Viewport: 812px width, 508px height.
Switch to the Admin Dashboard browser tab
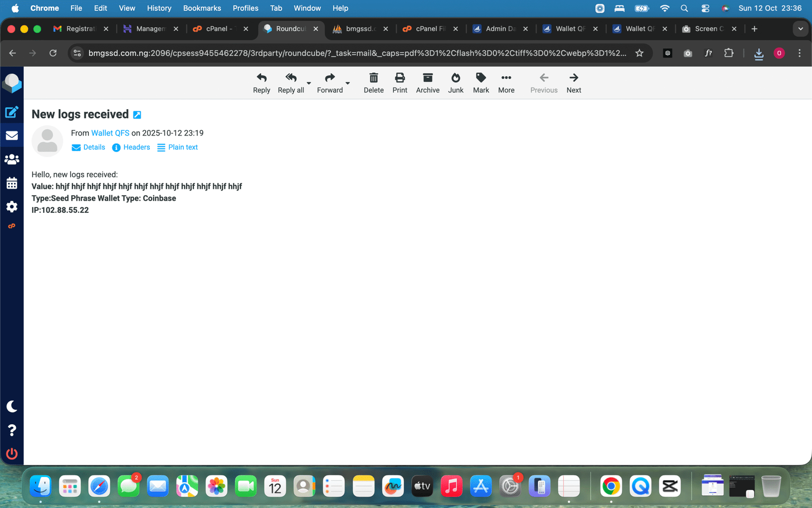(x=499, y=29)
